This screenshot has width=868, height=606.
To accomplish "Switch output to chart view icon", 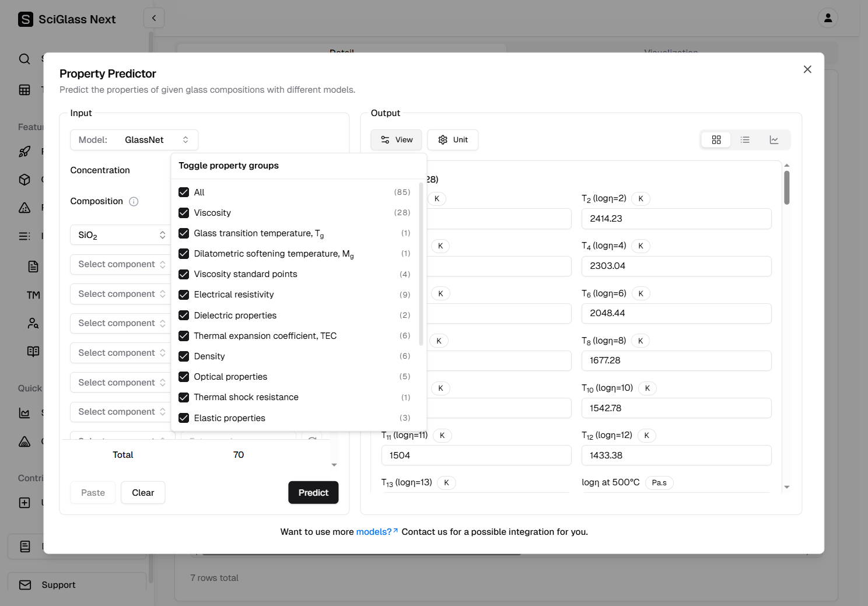I will pos(774,140).
